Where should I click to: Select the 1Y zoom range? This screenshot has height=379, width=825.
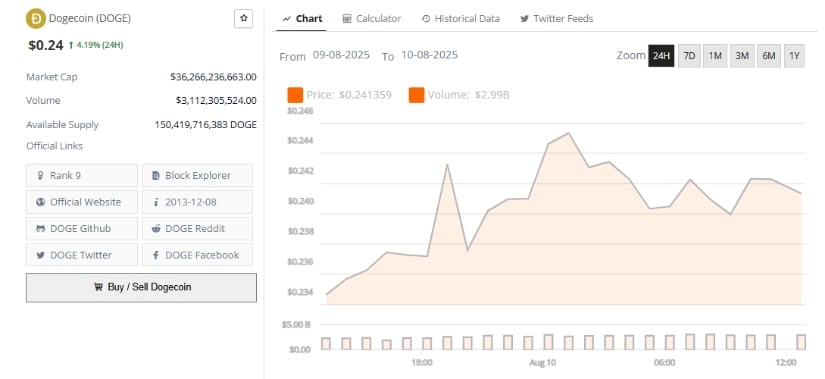click(794, 56)
